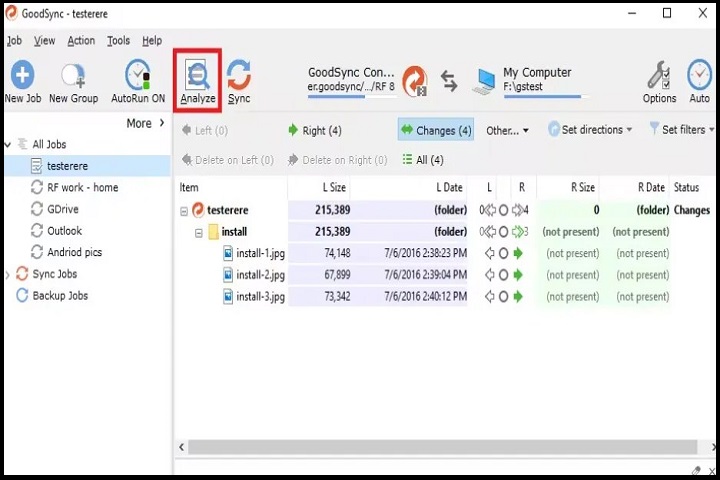The image size is (720, 480).
Task: Select the Changes (4) view toggle
Action: (x=435, y=130)
